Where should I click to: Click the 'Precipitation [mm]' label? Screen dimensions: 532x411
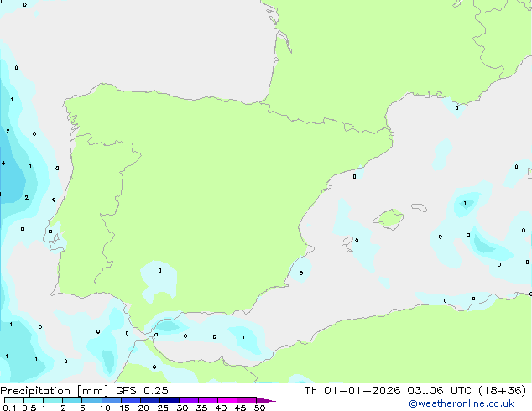click(54, 391)
